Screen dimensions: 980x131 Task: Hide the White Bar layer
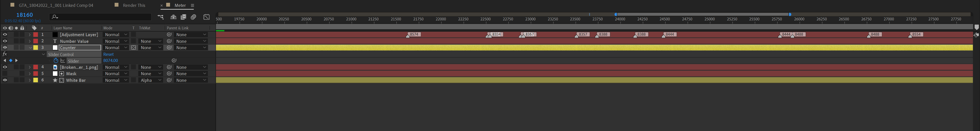point(5,80)
